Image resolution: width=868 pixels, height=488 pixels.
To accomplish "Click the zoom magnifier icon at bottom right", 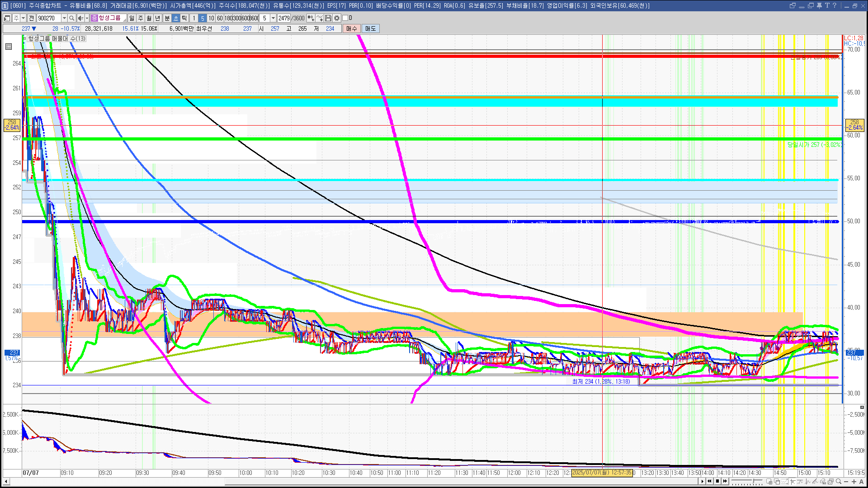I will pyautogui.click(x=838, y=482).
